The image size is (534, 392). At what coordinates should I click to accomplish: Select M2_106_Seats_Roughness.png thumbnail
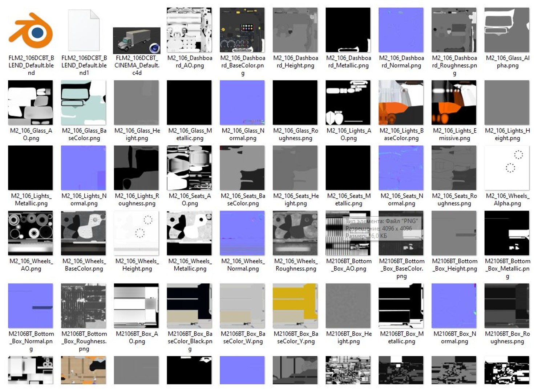coord(454,168)
